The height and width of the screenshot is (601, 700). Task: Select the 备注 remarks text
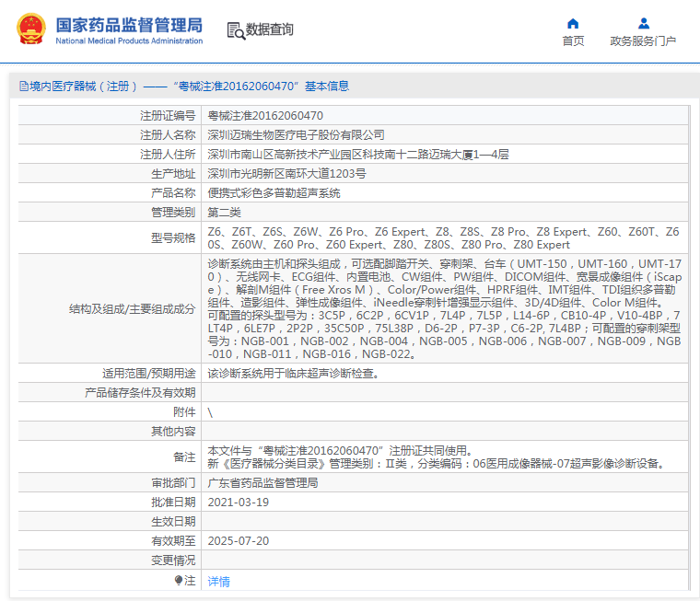[x=437, y=457]
